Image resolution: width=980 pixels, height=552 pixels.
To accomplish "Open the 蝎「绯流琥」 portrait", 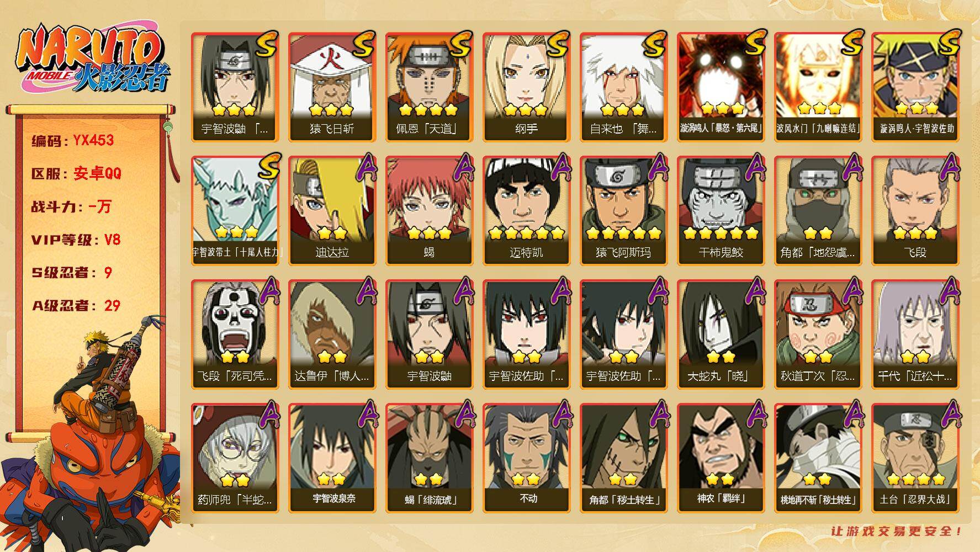I will click(x=429, y=458).
